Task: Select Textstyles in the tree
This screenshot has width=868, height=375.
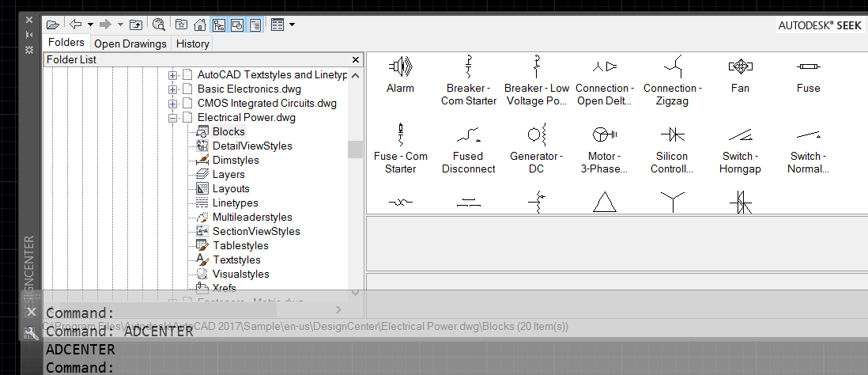Action: tap(236, 260)
